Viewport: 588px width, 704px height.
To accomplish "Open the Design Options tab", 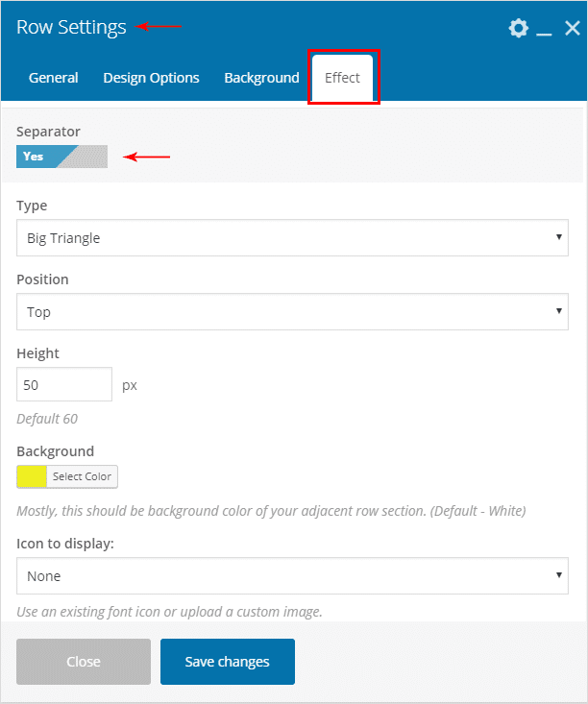I will click(152, 78).
